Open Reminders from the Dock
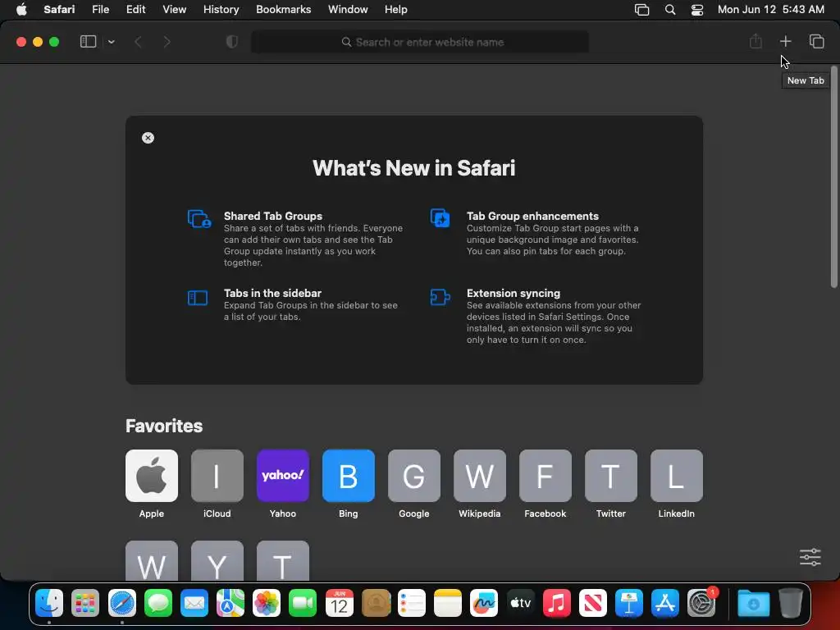 point(412,603)
